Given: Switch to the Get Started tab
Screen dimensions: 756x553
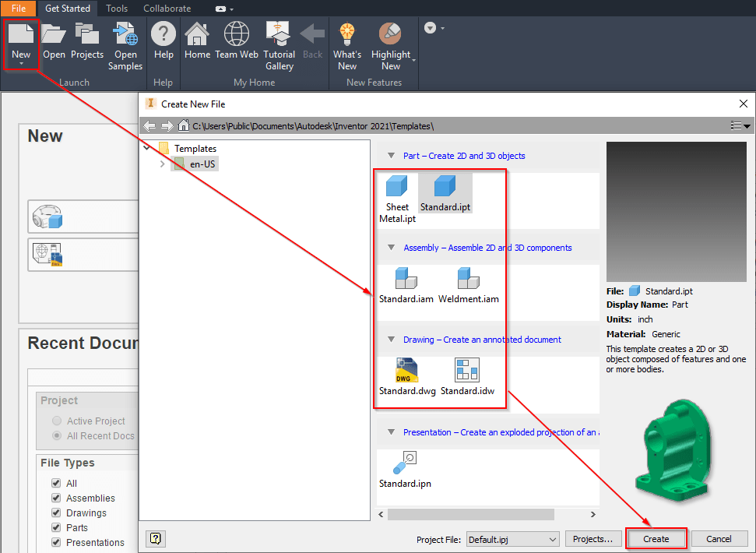Looking at the screenshot, I should click(68, 9).
